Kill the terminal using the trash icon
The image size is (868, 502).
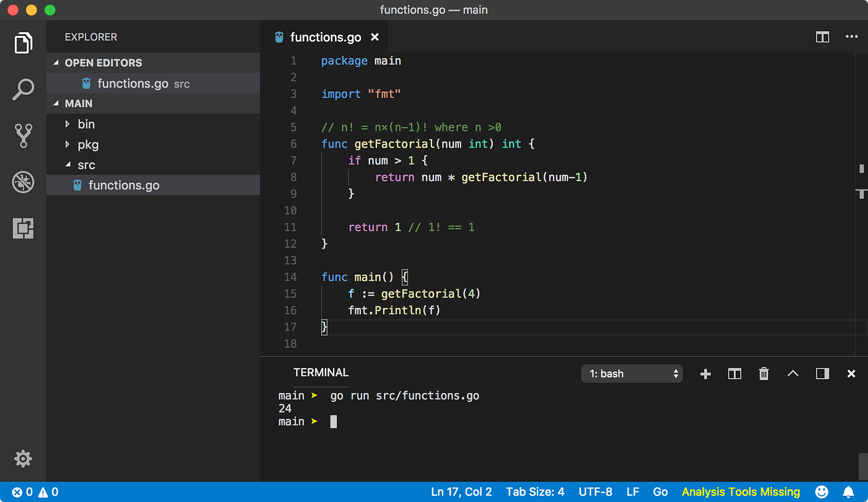point(764,373)
